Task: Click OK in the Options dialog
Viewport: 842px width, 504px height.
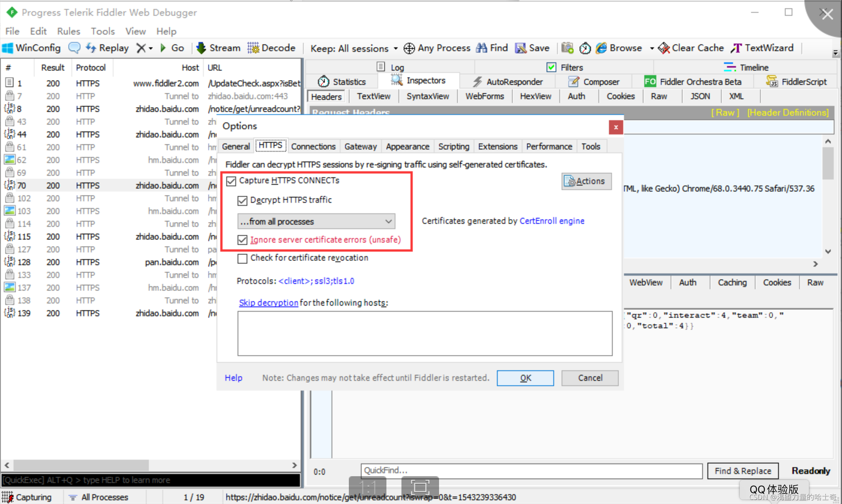Action: pos(525,378)
